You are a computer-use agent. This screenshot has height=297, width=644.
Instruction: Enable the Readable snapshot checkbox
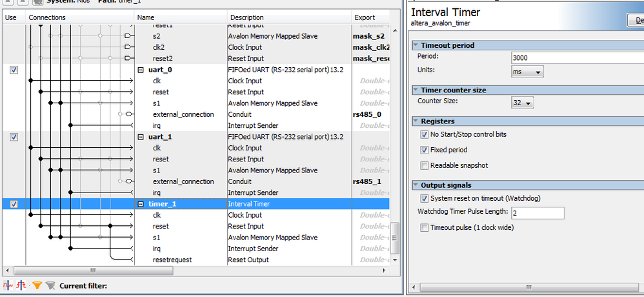(x=424, y=165)
